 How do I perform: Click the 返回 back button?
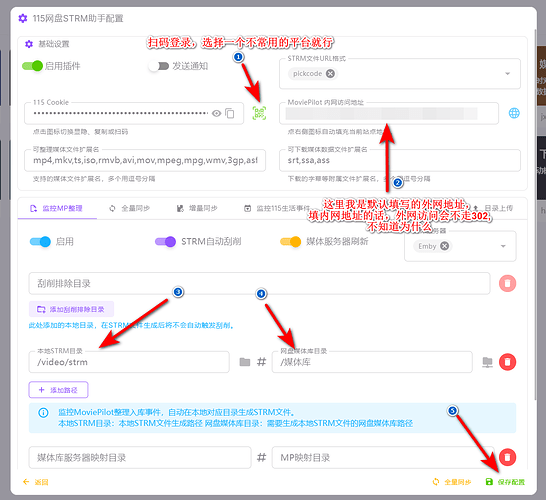pyautogui.click(x=36, y=482)
